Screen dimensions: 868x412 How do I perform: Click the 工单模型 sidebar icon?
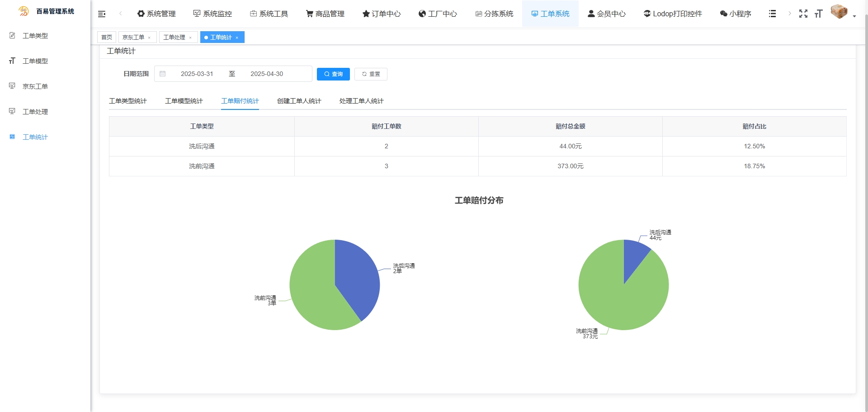[x=12, y=61]
